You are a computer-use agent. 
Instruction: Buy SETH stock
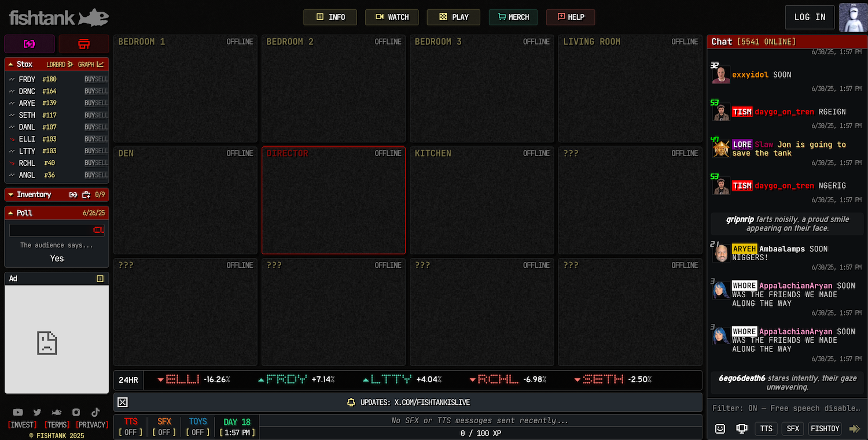pos(90,115)
